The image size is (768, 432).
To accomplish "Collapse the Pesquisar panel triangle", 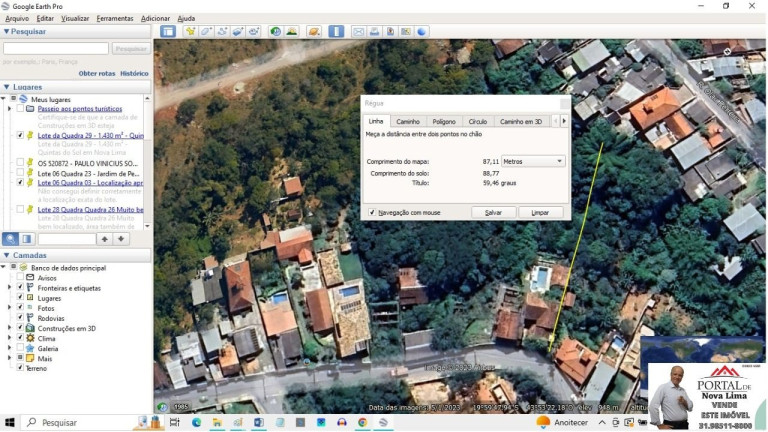I will pos(6,31).
